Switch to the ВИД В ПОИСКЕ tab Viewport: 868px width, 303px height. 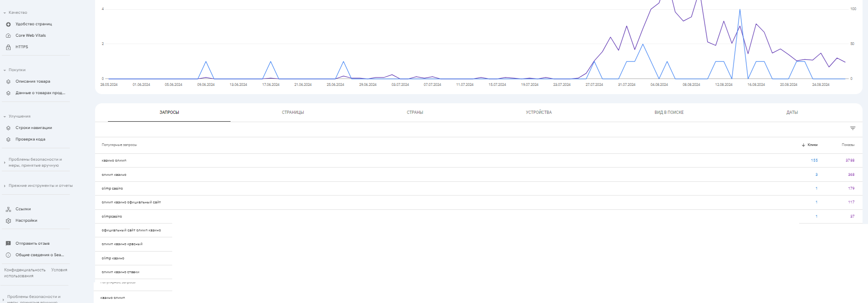[669, 112]
